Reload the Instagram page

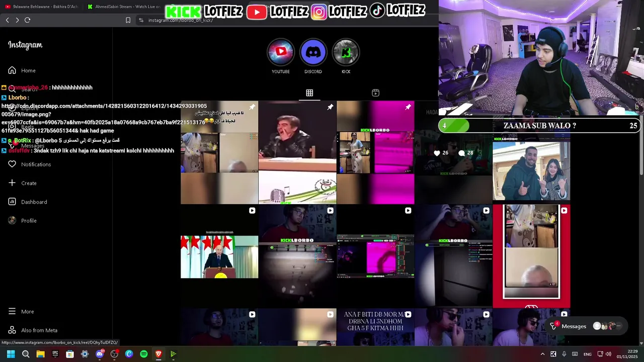(x=28, y=20)
